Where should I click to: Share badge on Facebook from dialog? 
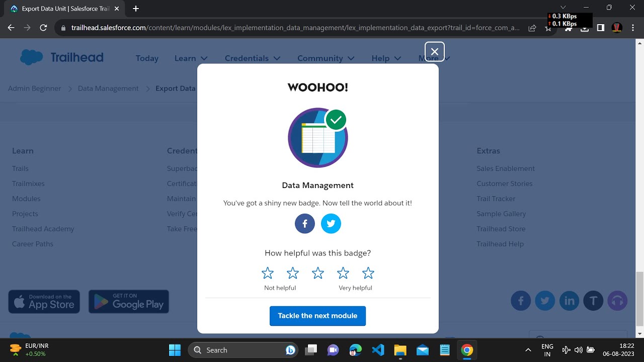tap(305, 224)
